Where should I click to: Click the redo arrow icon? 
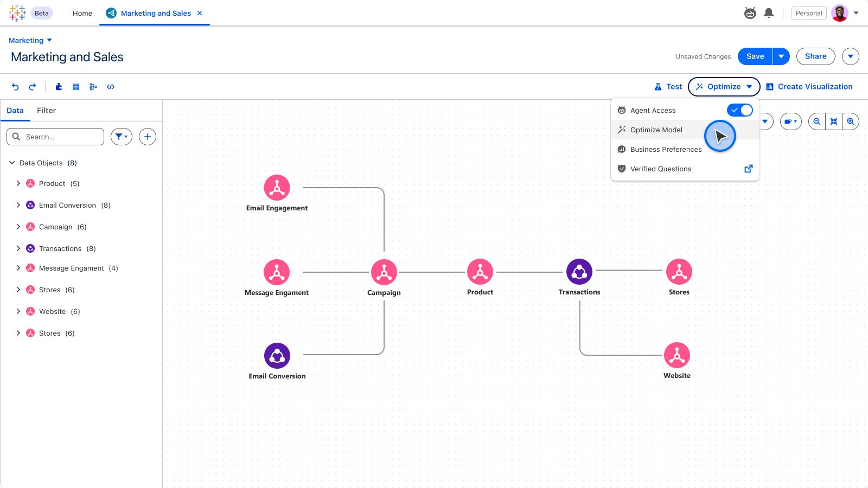(33, 87)
